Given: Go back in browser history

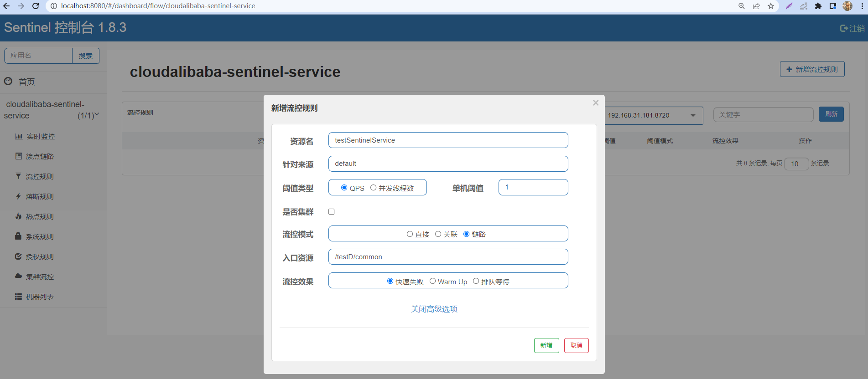Looking at the screenshot, I should point(6,6).
